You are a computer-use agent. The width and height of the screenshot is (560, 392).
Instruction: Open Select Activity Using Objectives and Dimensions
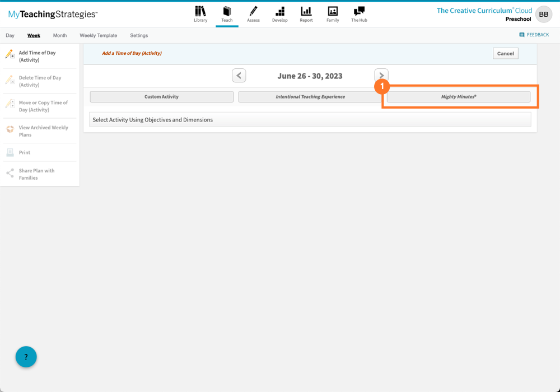310,119
